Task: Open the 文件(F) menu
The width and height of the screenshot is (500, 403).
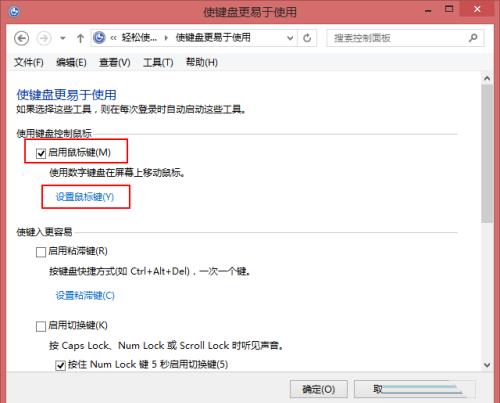Action: 29,62
